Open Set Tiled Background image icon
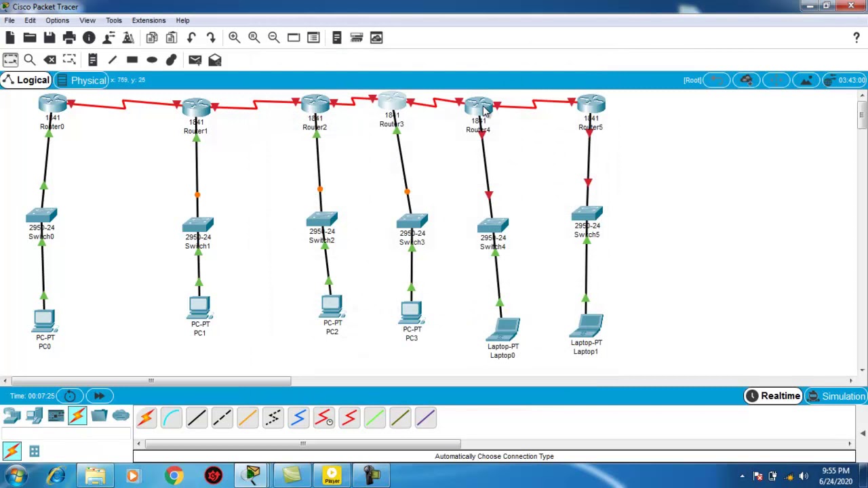The width and height of the screenshot is (868, 488). click(x=806, y=81)
